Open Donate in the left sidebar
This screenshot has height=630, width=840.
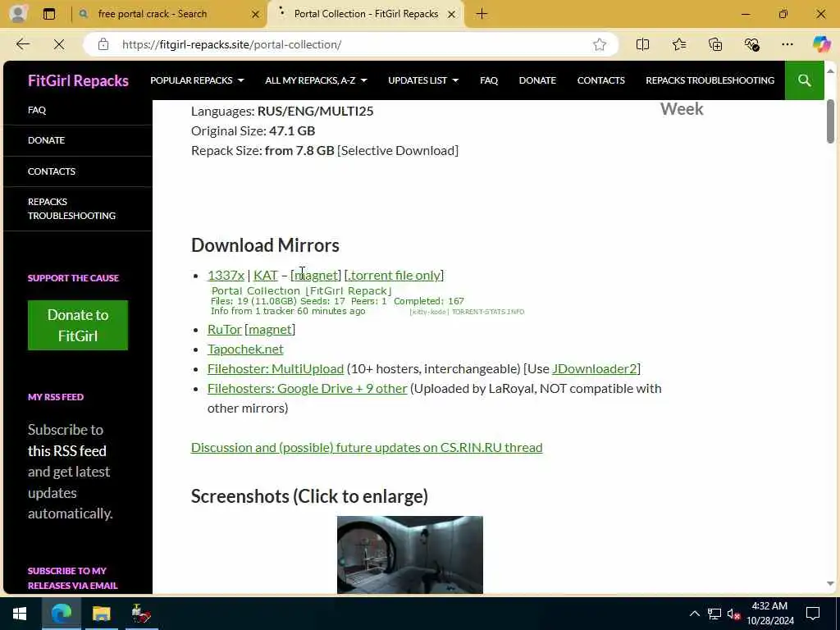pyautogui.click(x=46, y=140)
